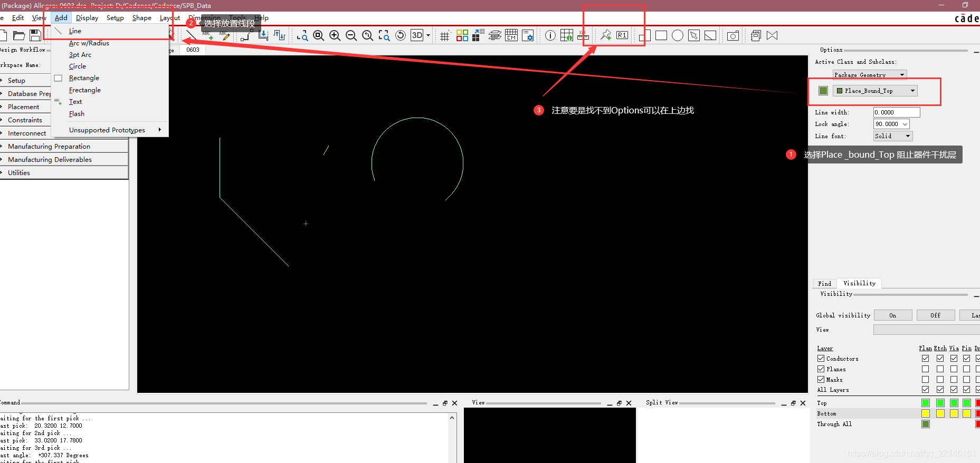Click the Top layer Plan color swatch
This screenshot has height=463, width=980.
point(925,403)
